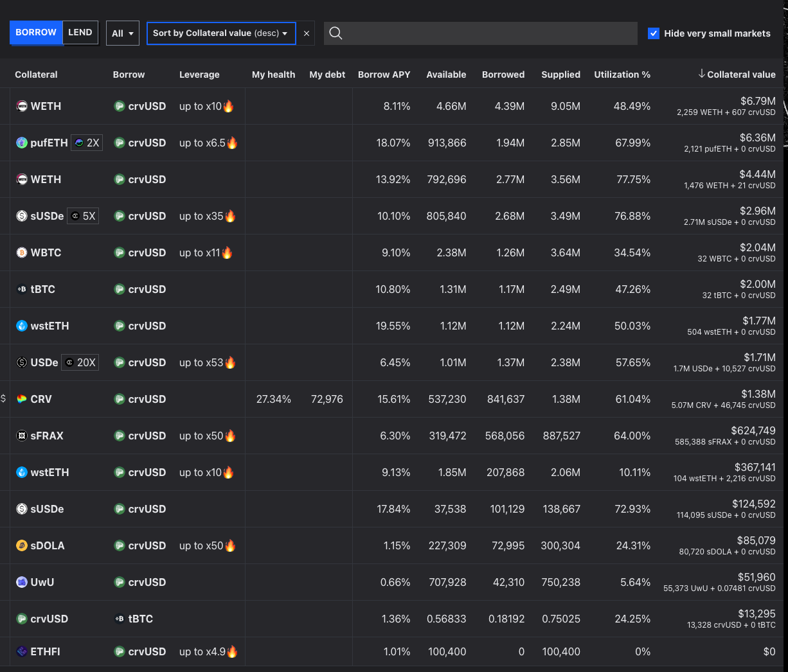788x672 pixels.
Task: Click tBTC borrow token icon in crvUSD row
Action: [120, 619]
